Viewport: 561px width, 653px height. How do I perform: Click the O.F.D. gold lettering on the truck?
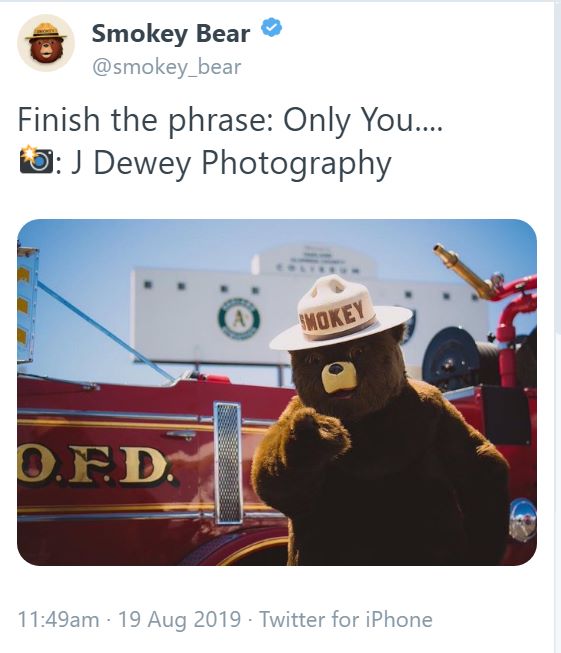97,465
